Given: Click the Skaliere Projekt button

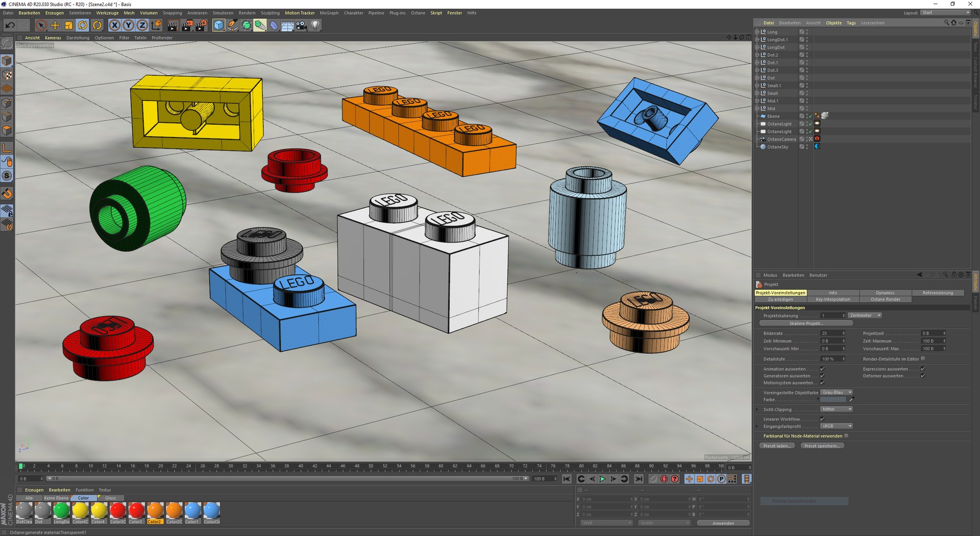Looking at the screenshot, I should tap(806, 324).
